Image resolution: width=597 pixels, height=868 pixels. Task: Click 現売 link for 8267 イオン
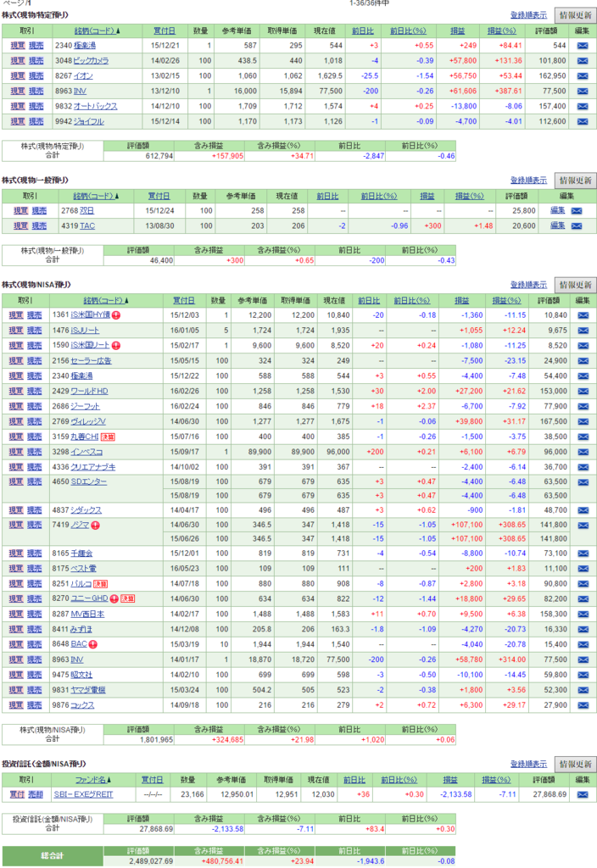click(x=36, y=75)
